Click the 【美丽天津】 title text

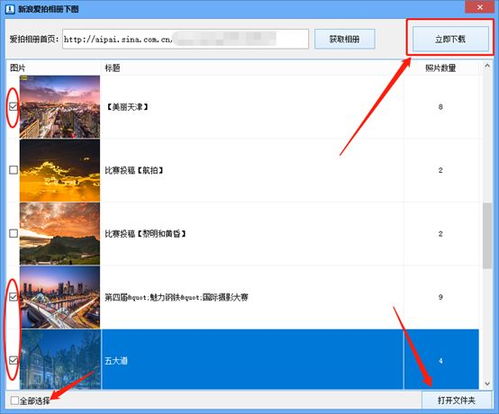(127, 107)
